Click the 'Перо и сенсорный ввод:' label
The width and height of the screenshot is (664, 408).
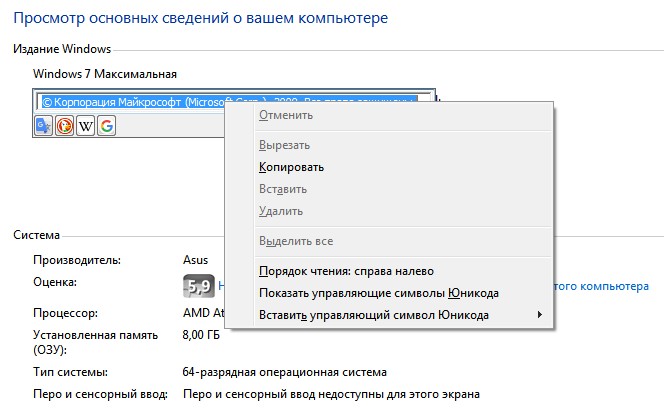[100, 394]
